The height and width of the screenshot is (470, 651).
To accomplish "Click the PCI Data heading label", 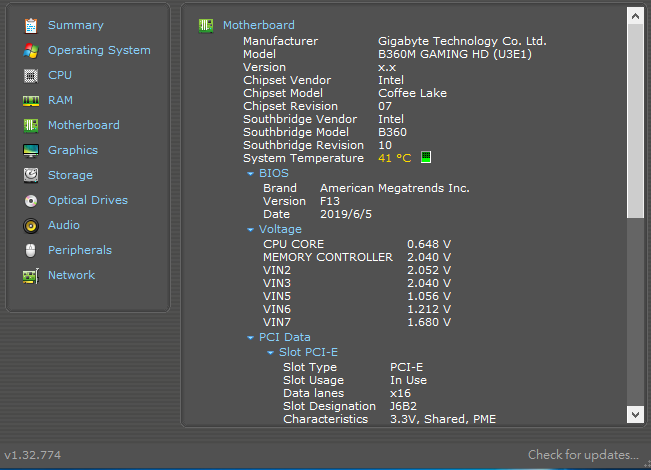I will point(285,337).
